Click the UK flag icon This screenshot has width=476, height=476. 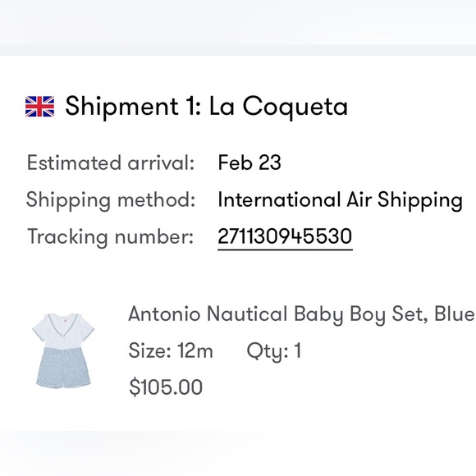39,107
